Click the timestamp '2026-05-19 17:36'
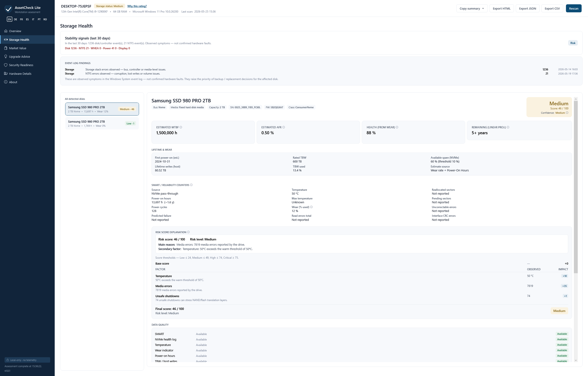The image size is (588, 376). click(568, 74)
